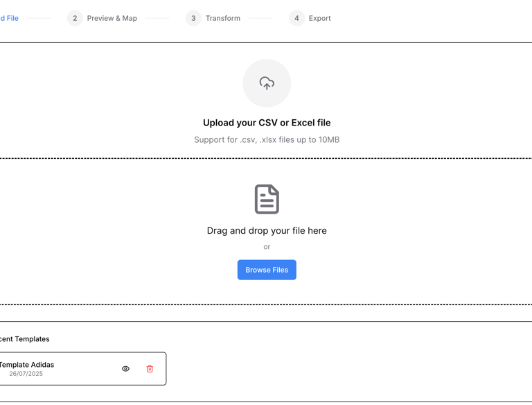Viewport: 532px width, 405px height.
Task: Click the step number 4 circle
Action: tap(296, 18)
